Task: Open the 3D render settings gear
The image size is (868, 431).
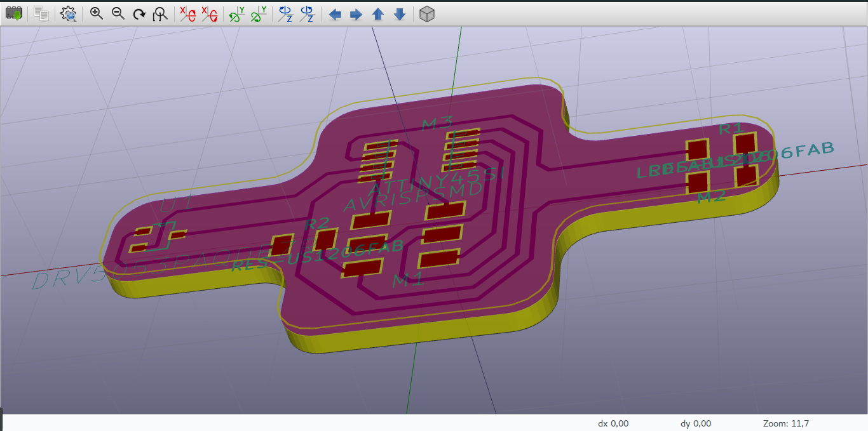Action: [68, 14]
